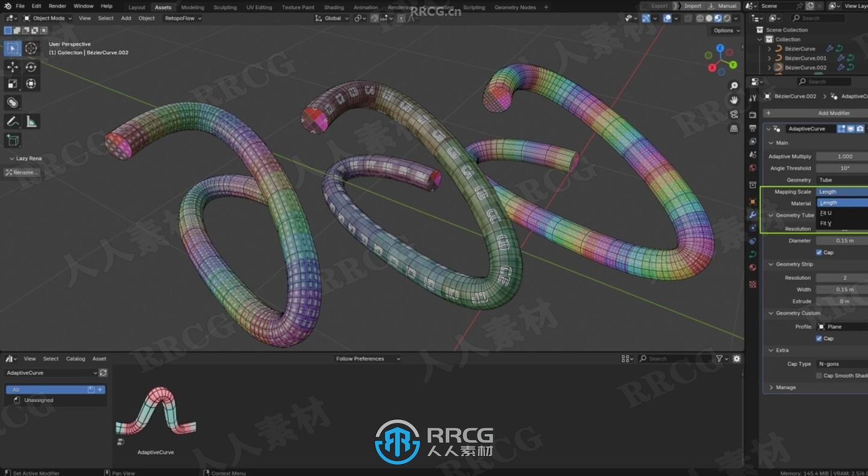Select the 3D Cursor tool
The height and width of the screenshot is (476, 868).
[31, 48]
